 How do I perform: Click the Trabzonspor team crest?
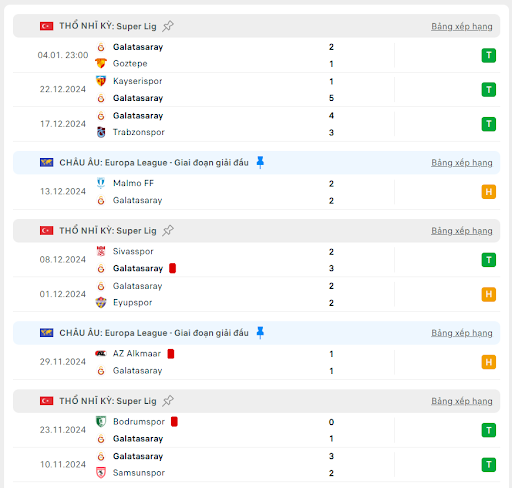(x=101, y=132)
